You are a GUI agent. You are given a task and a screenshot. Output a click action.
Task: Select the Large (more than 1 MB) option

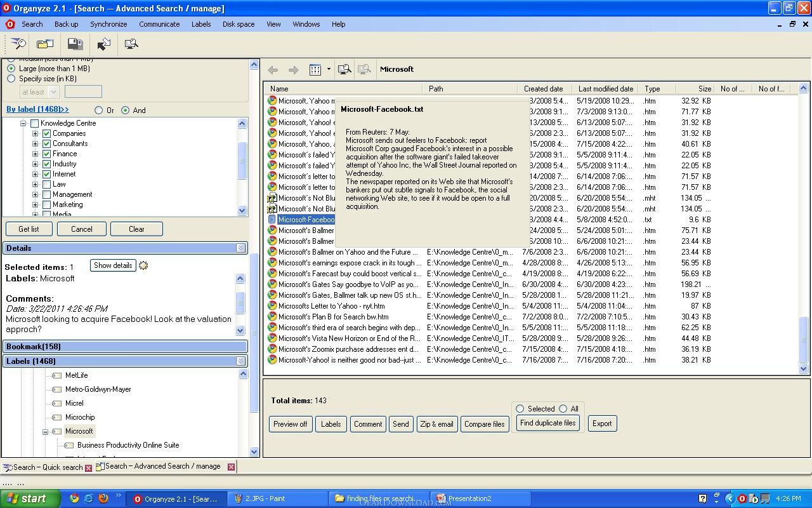(11, 69)
